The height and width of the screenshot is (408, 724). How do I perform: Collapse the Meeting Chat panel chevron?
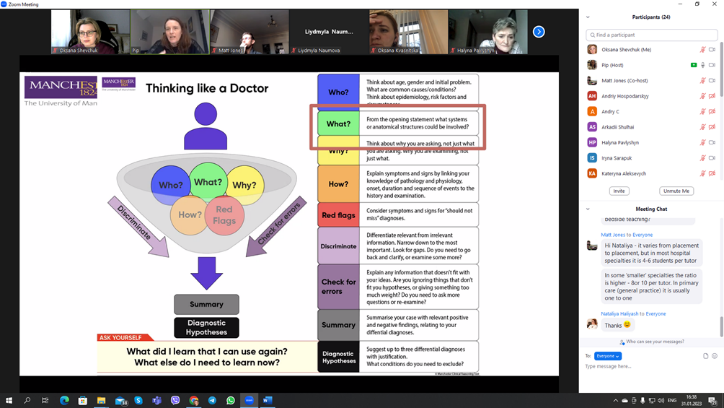point(588,209)
